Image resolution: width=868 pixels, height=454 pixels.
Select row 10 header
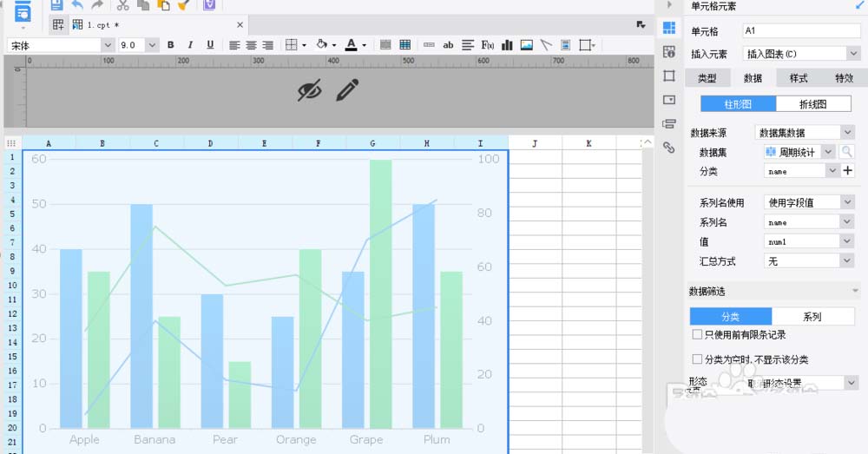(12, 285)
